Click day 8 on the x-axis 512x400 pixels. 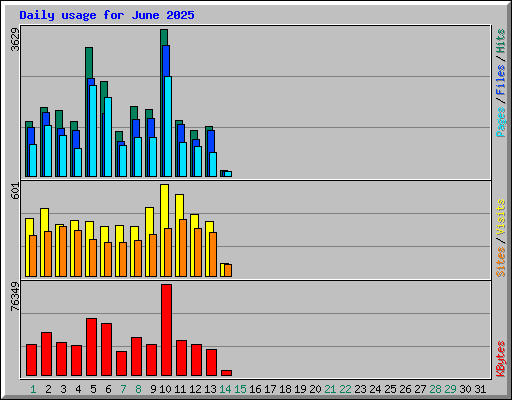pyautogui.click(x=138, y=389)
